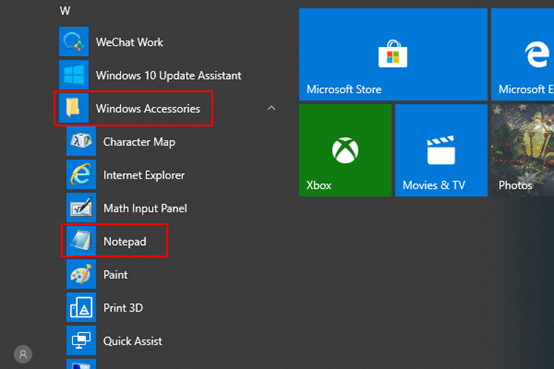Viewport: 554px width, 369px height.
Task: Select the Internet Explorer entry text
Action: pos(144,175)
